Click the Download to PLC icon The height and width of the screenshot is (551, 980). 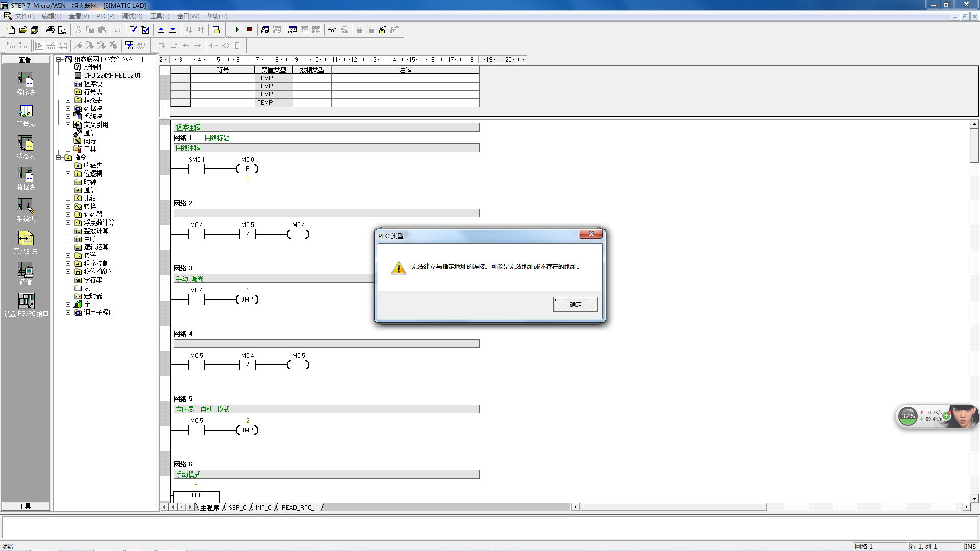(173, 30)
